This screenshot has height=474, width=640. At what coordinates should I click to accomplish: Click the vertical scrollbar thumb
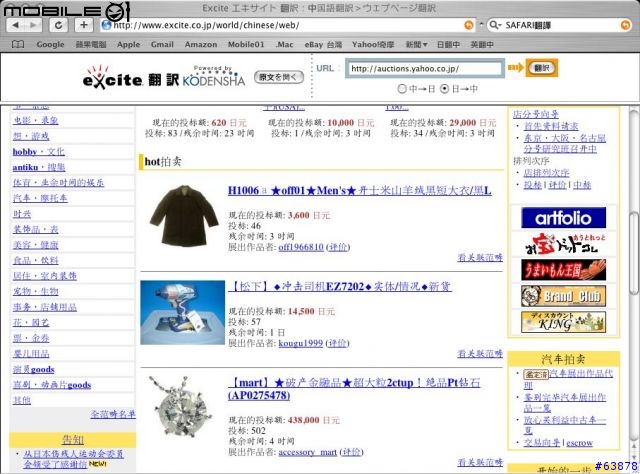pyautogui.click(x=634, y=252)
